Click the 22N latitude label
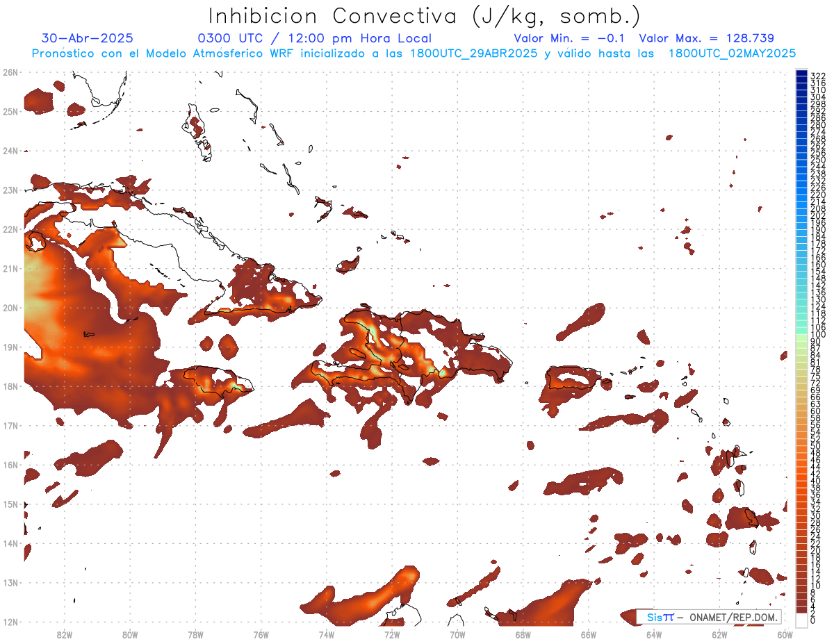This screenshot has width=834, height=644. [x=10, y=229]
